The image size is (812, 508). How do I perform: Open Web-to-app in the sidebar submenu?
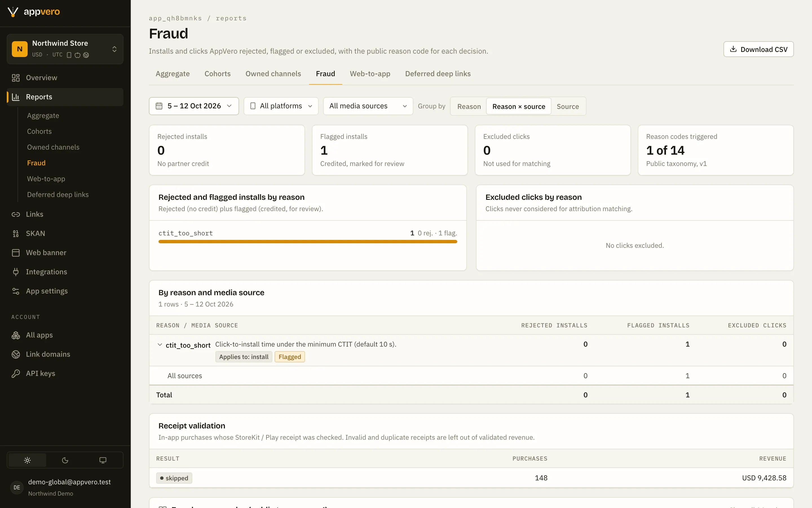pos(46,178)
